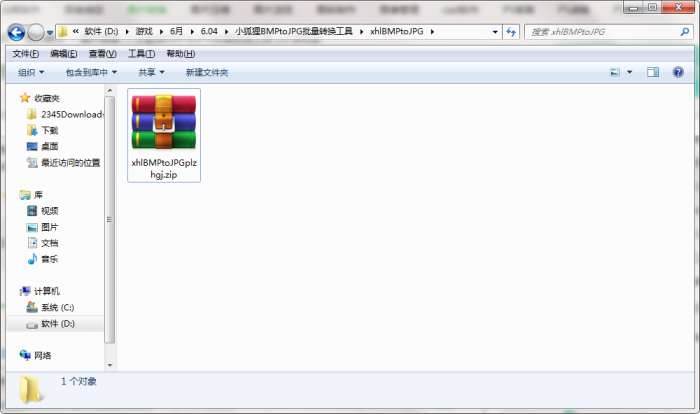Open the address bar history dropdown
Viewport: 700px width, 414px height.
click(x=495, y=32)
